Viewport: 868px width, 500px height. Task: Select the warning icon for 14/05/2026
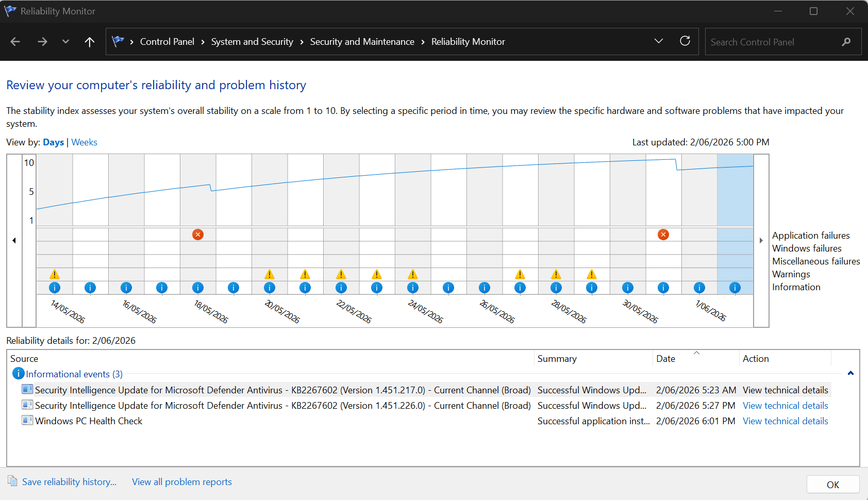pos(55,274)
